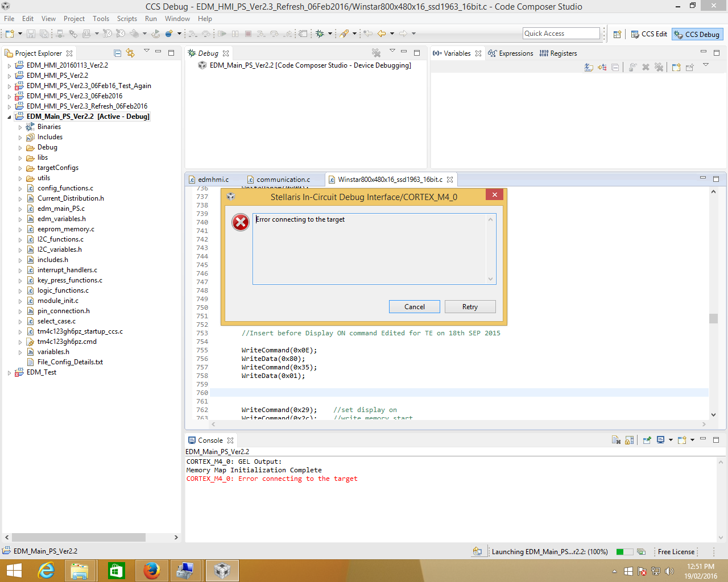Viewport: 728px width, 582px height.
Task: Open the Project menu
Action: pyautogui.click(x=74, y=19)
